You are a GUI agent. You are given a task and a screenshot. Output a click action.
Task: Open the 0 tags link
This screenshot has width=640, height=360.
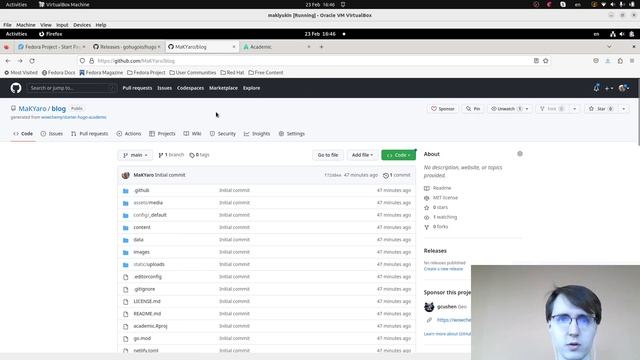pyautogui.click(x=200, y=155)
